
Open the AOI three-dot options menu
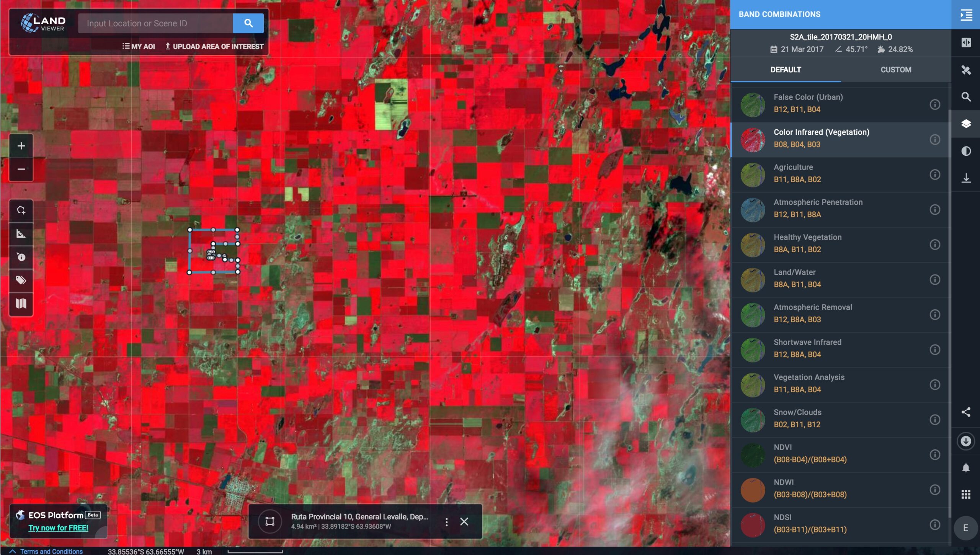coord(446,522)
